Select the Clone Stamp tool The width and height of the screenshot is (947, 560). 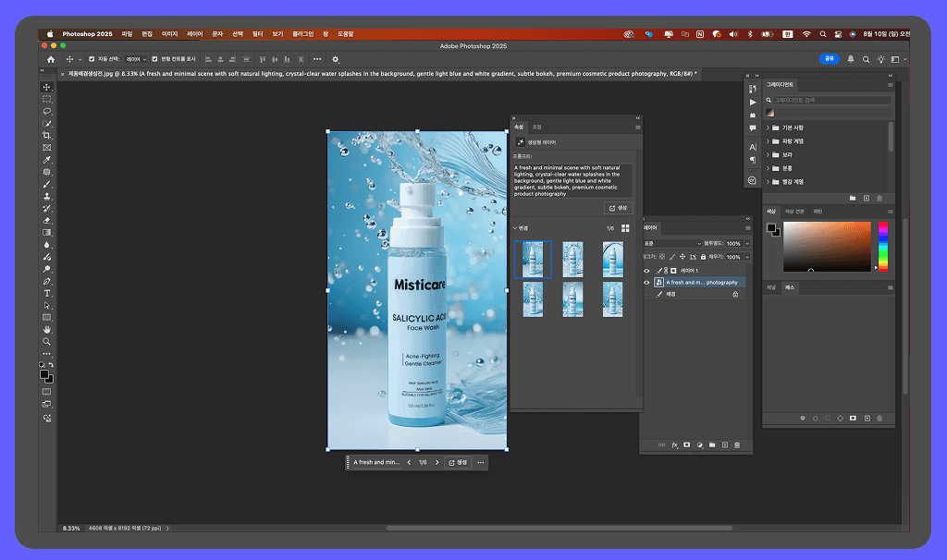pos(46,196)
